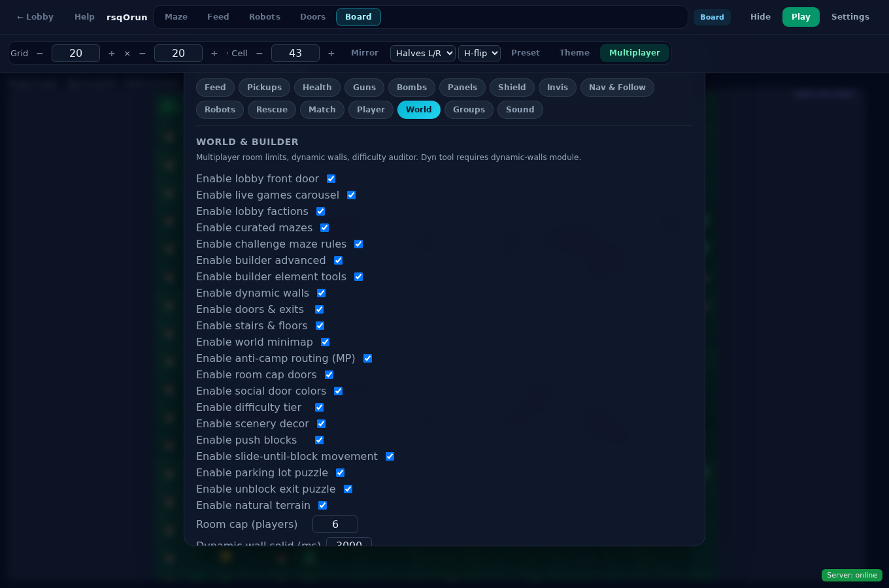Decrease grid height with minus stepper
The height and width of the screenshot is (588, 889).
[143, 54]
